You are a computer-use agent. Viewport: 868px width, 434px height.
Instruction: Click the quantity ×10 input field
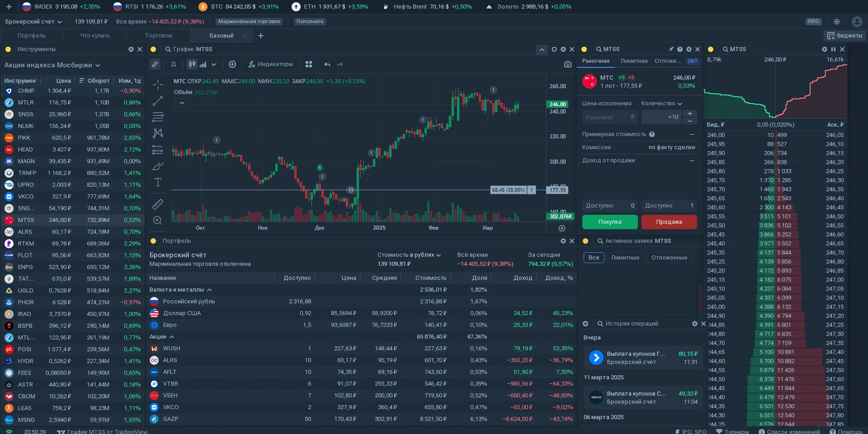(661, 117)
